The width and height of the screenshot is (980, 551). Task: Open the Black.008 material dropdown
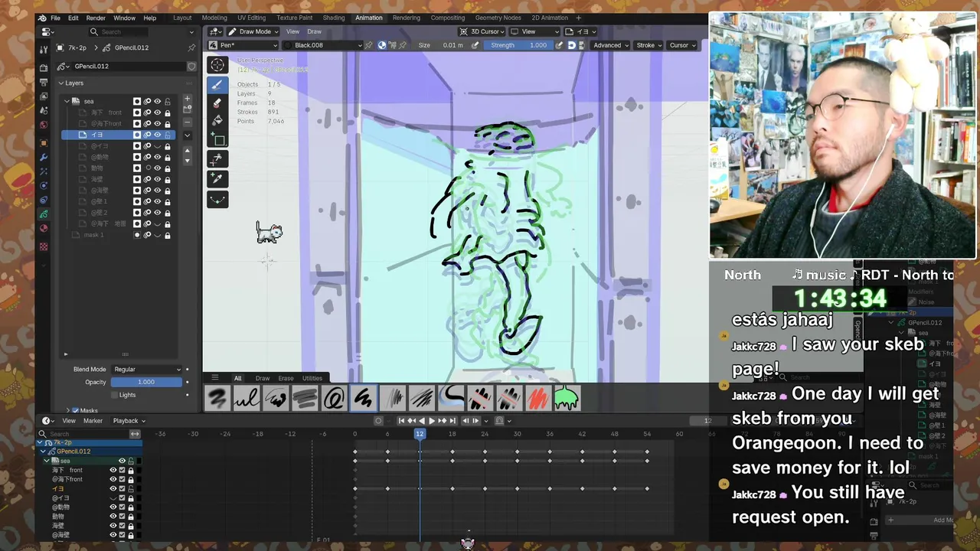click(x=322, y=45)
